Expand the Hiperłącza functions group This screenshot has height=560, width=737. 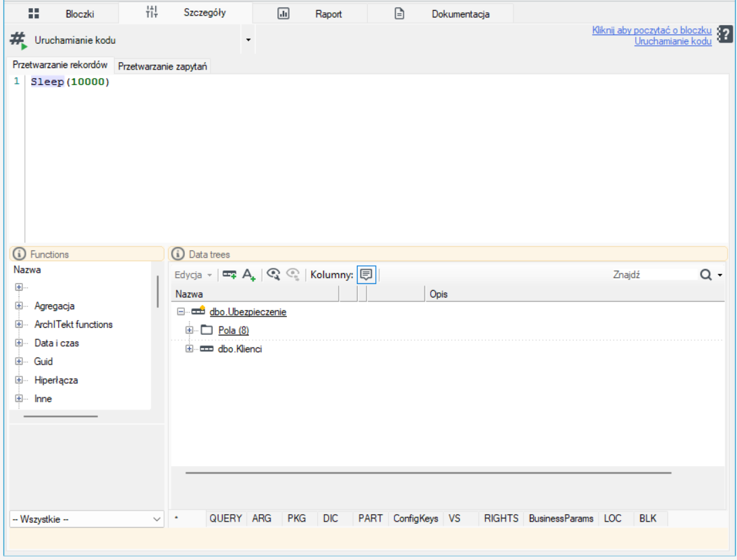click(x=19, y=380)
